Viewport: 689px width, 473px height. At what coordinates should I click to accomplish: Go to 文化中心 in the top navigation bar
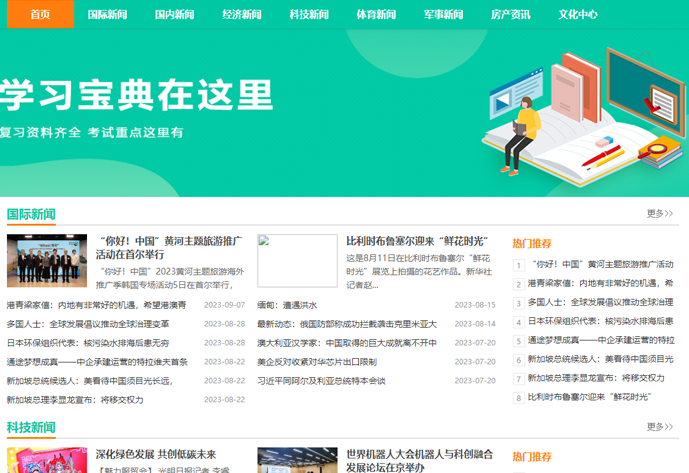point(578,14)
